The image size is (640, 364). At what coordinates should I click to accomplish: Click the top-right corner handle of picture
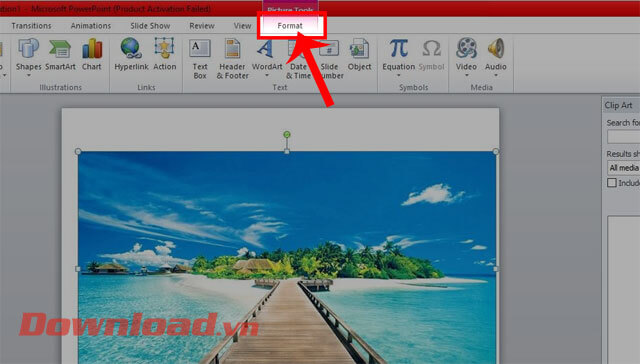(x=496, y=151)
